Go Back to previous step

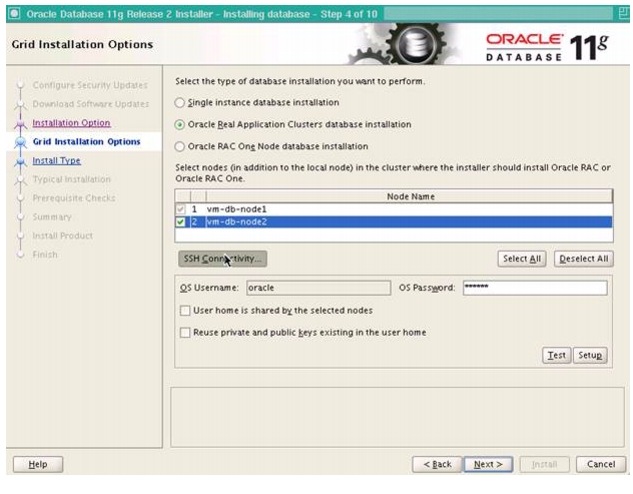(437, 465)
